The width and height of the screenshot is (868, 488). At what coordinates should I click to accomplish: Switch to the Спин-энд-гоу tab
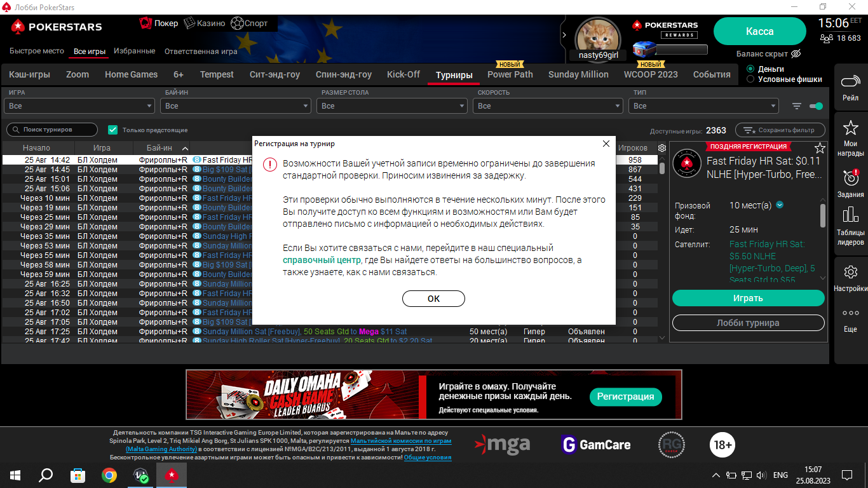(344, 74)
